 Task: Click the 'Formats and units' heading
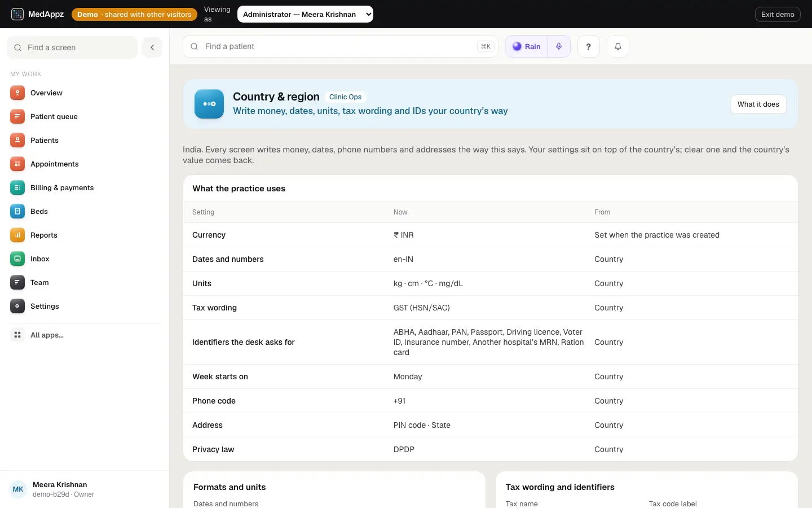[230, 487]
